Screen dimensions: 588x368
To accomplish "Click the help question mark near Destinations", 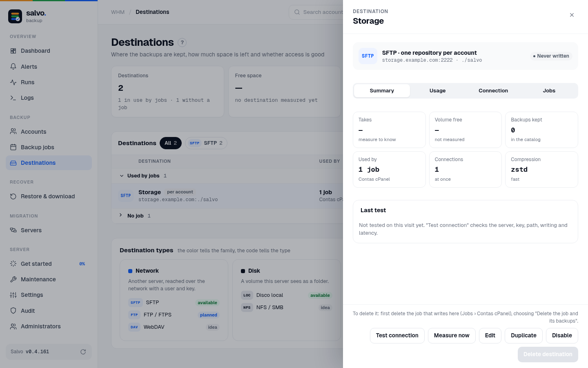I will [182, 43].
